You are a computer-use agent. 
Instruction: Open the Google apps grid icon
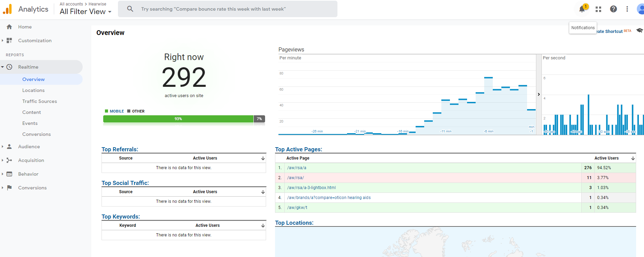(x=598, y=9)
